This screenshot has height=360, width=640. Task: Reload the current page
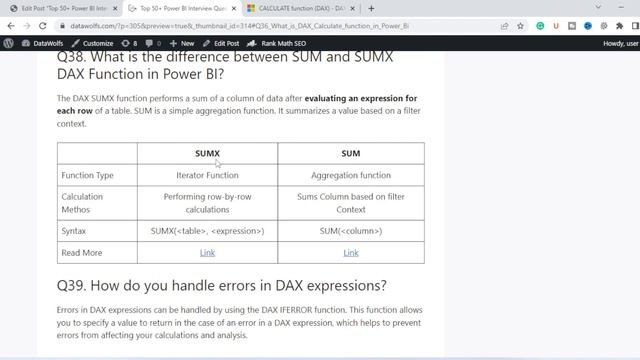[42, 26]
